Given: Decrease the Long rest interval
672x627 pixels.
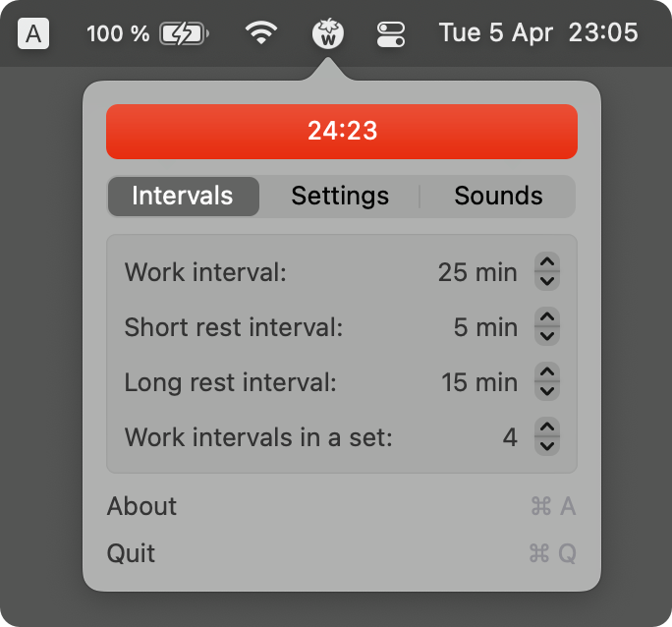Looking at the screenshot, I should (548, 391).
